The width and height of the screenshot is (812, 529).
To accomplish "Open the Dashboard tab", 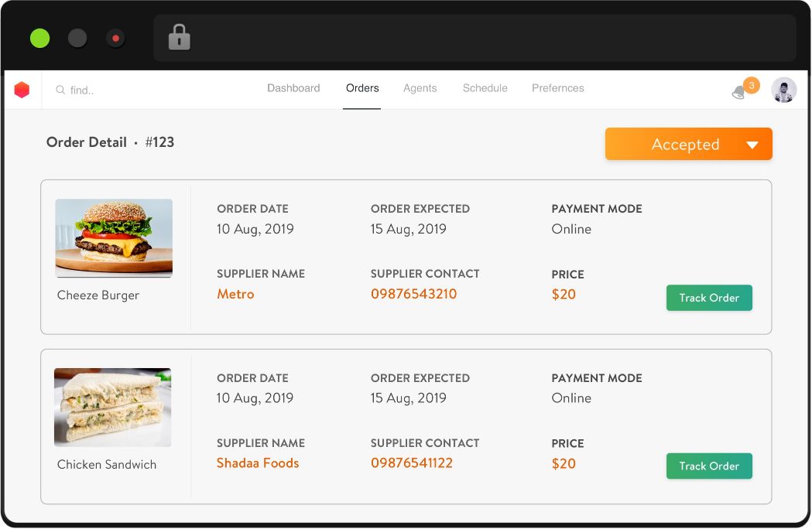I will point(293,88).
